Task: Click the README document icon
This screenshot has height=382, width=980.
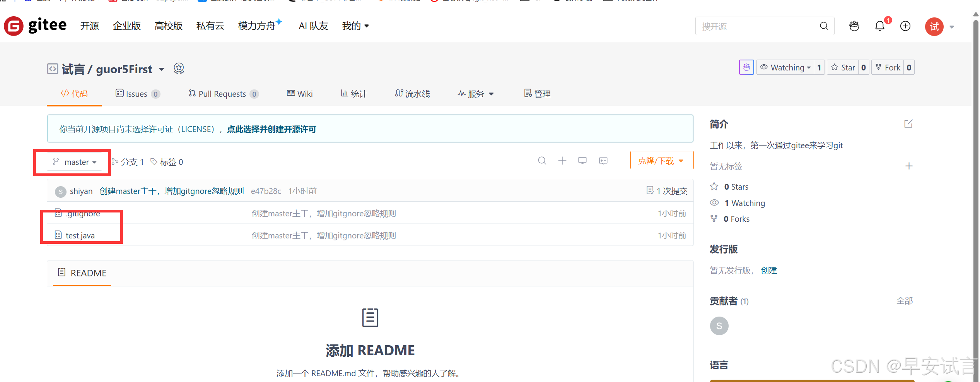Action: pos(61,272)
